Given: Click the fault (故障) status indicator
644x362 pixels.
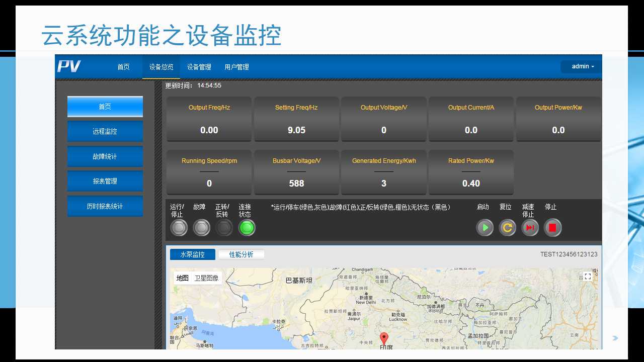Looking at the screenshot, I should 201,228.
